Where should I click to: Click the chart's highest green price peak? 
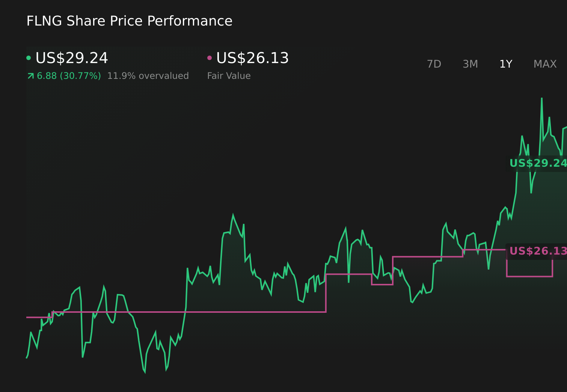coord(542,98)
